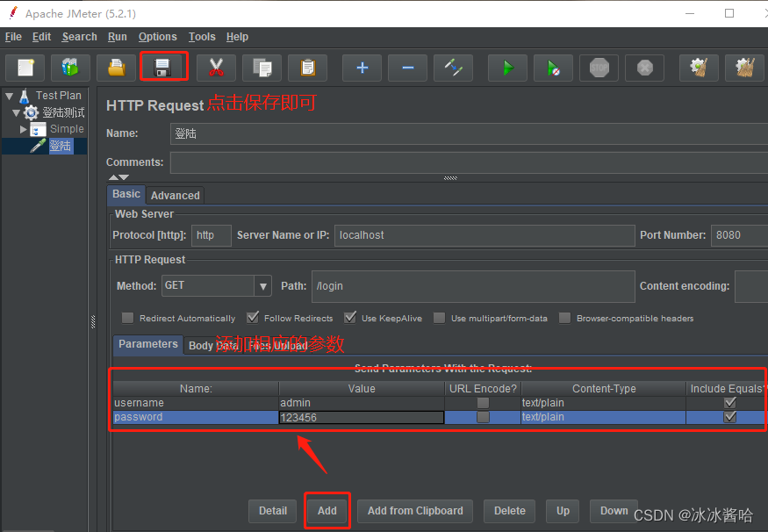Open the File menu
Viewport: 768px width, 532px height.
pyautogui.click(x=13, y=37)
